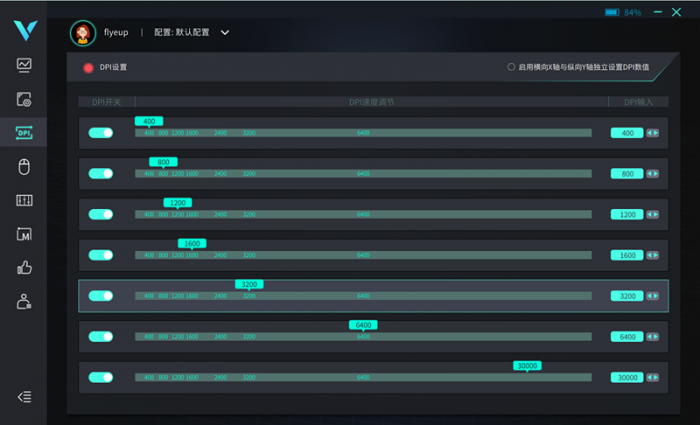Toggle the 400 DPI level switch
The height and width of the screenshot is (425, 700).
click(101, 133)
